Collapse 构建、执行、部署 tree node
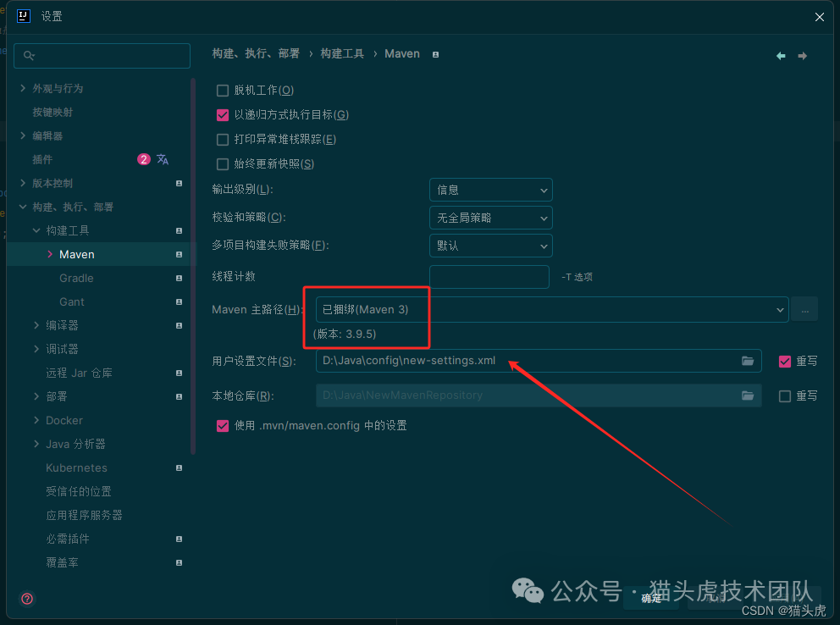Screen dimensions: 840x625 (23, 207)
